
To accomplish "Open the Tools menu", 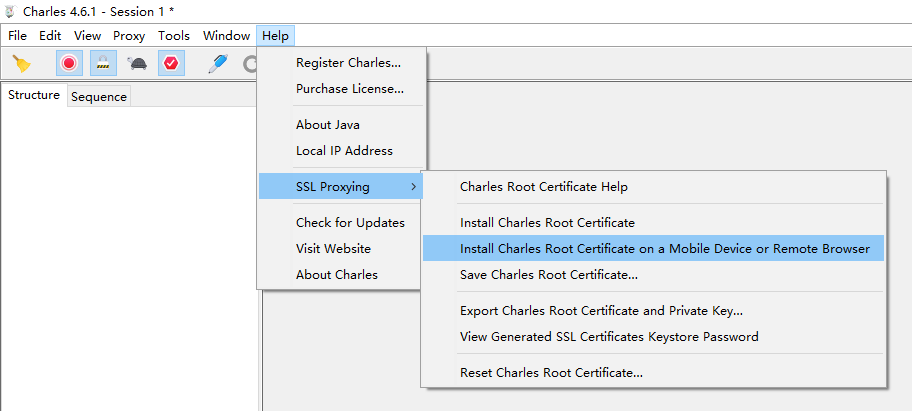I will point(174,35).
